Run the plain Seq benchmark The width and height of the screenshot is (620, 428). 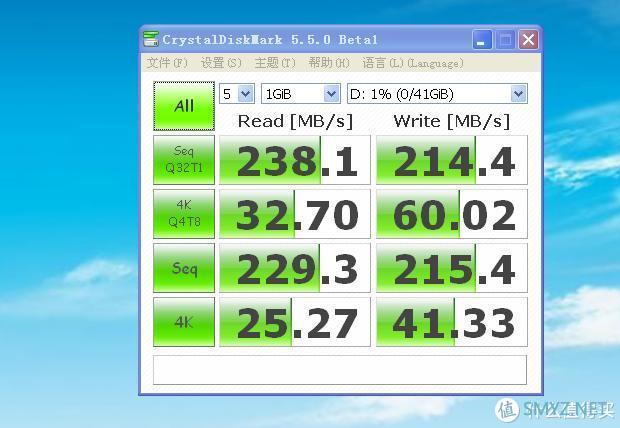[x=184, y=268]
